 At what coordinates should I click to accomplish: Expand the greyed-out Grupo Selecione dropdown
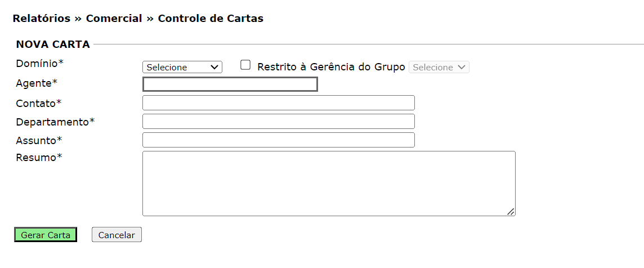[x=439, y=67]
